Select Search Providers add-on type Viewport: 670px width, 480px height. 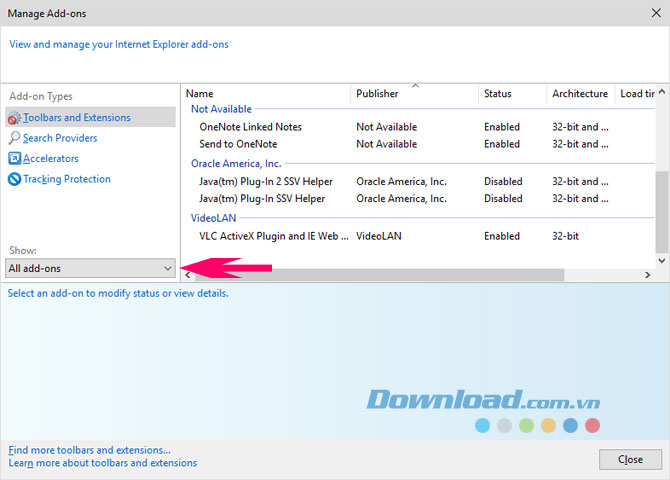pyautogui.click(x=60, y=138)
